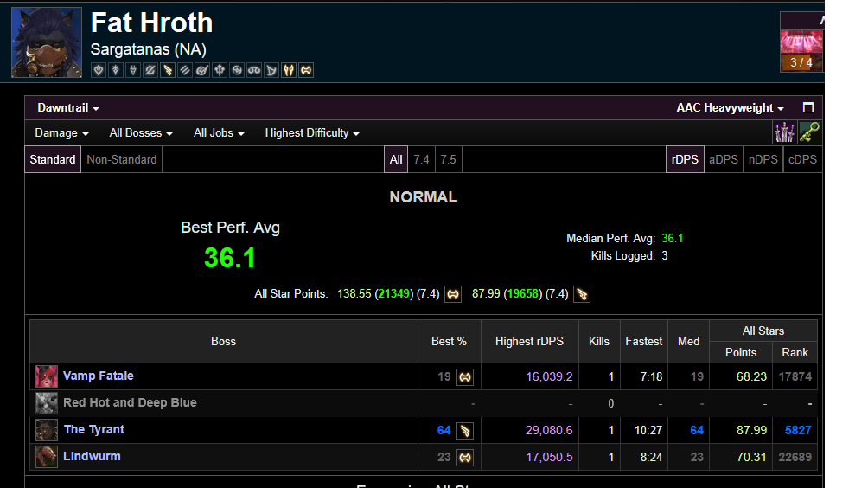The width and height of the screenshot is (868, 488).
Task: Click Red Hot and Deep Blue name
Action: [x=130, y=402]
